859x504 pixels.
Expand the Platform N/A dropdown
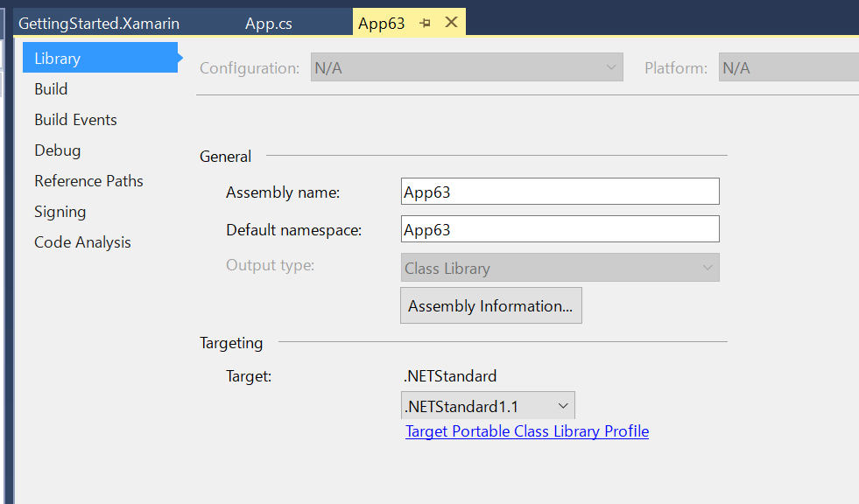point(788,67)
